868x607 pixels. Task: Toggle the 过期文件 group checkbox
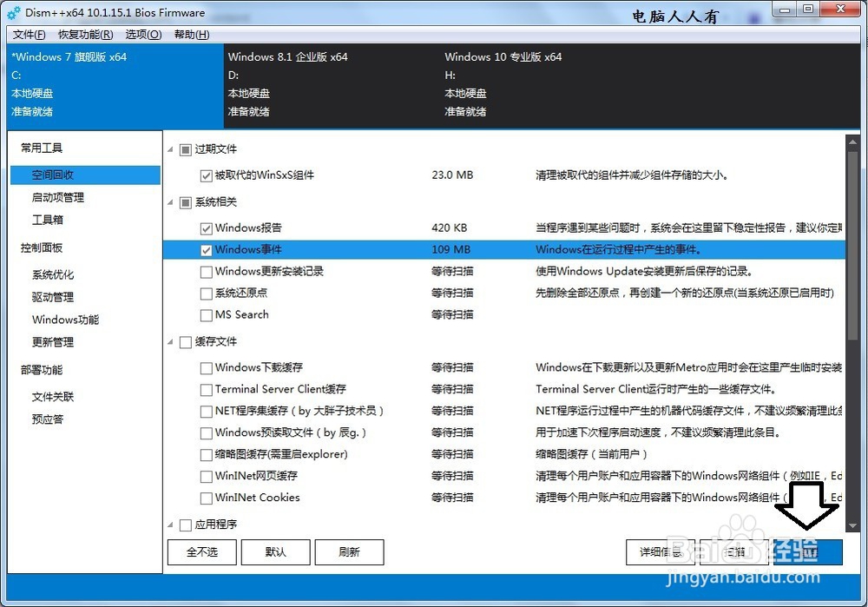(186, 149)
